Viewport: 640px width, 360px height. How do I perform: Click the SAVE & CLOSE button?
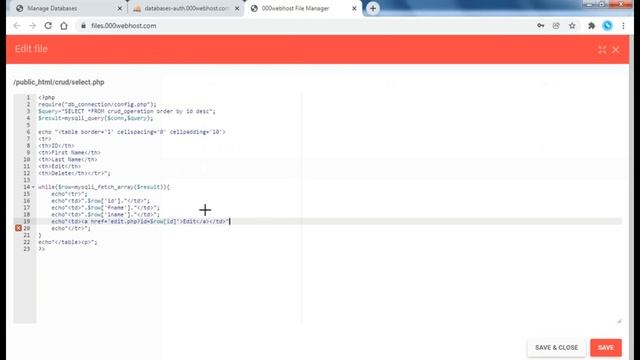pyautogui.click(x=556, y=348)
